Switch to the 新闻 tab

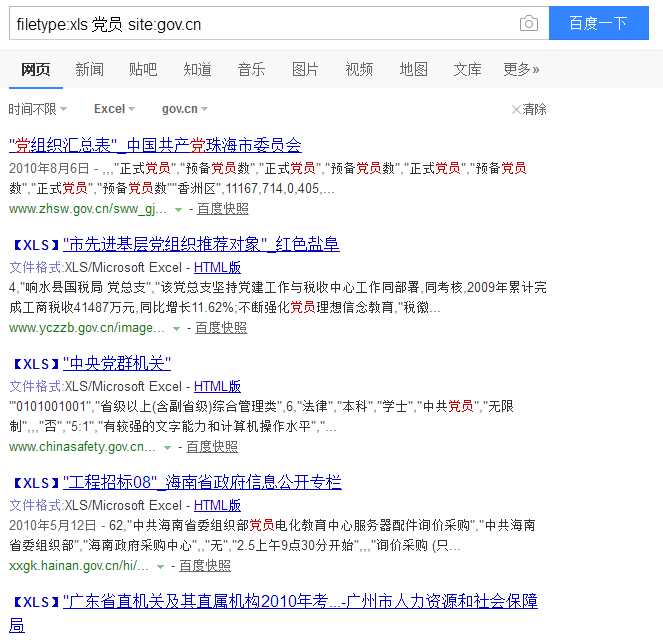click(90, 69)
